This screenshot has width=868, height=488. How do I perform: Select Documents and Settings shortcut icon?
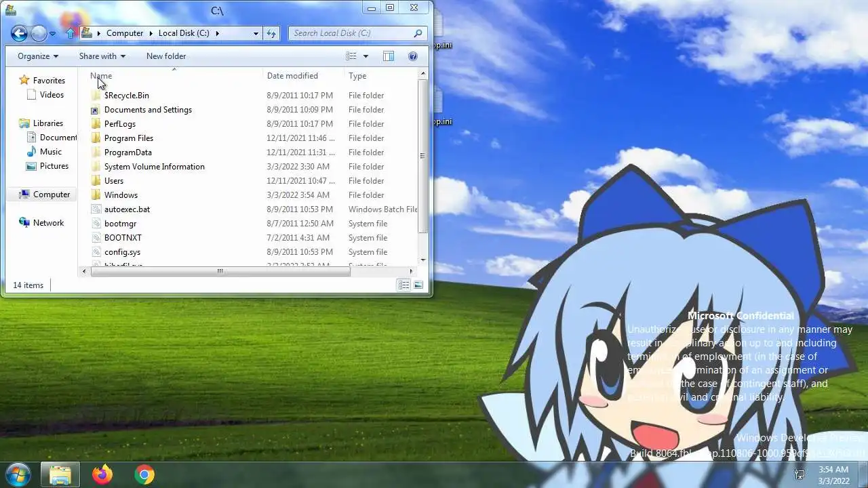[96, 110]
